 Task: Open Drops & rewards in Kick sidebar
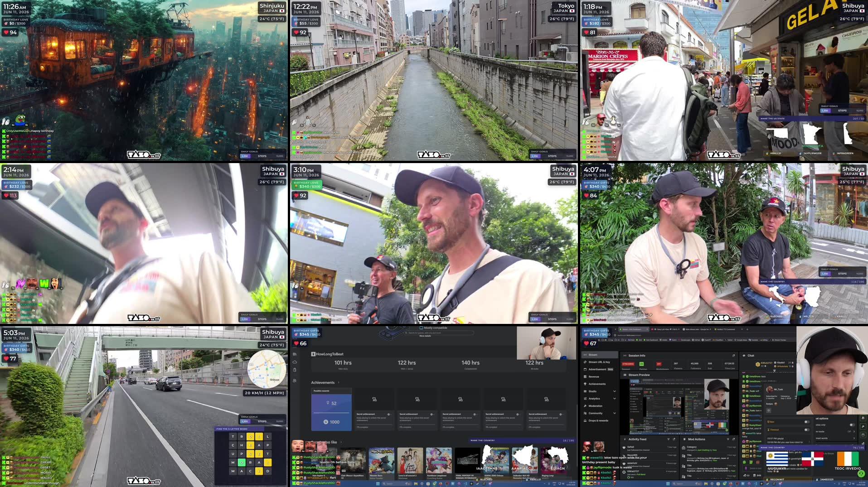pos(599,420)
